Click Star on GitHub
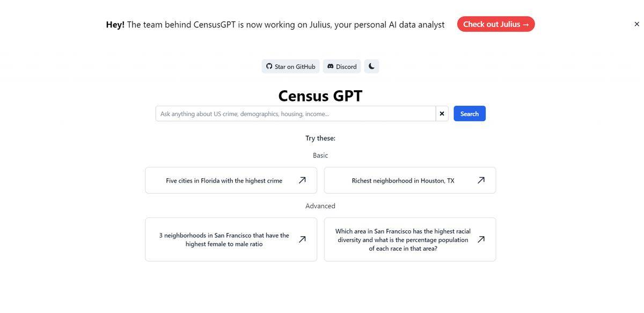 [290, 65]
